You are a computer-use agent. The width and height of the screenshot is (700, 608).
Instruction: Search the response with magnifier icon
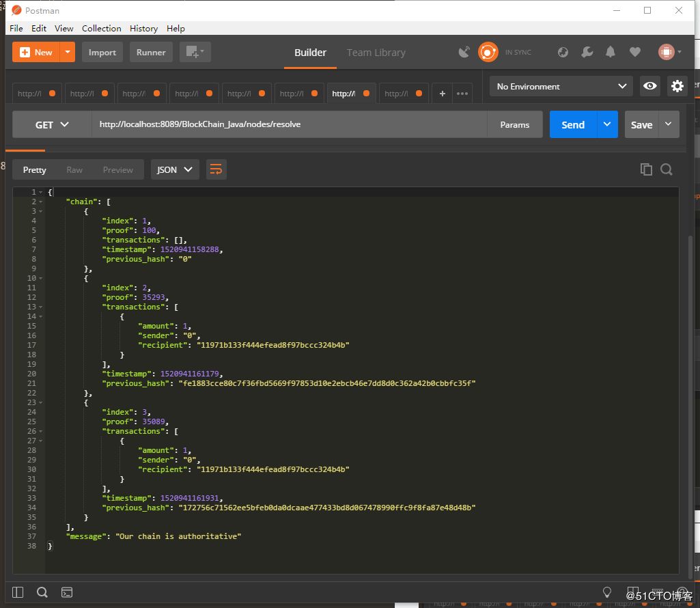(x=667, y=169)
